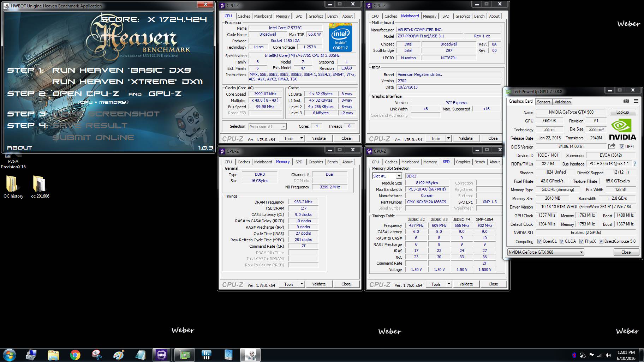
Task: Click the volume speaker tray icon
Action: [x=608, y=355]
